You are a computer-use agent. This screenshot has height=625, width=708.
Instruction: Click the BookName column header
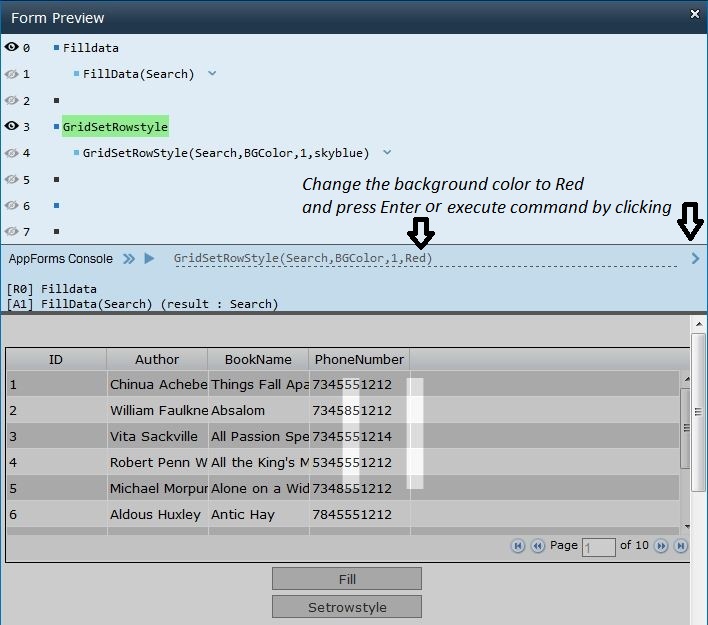coord(258,359)
